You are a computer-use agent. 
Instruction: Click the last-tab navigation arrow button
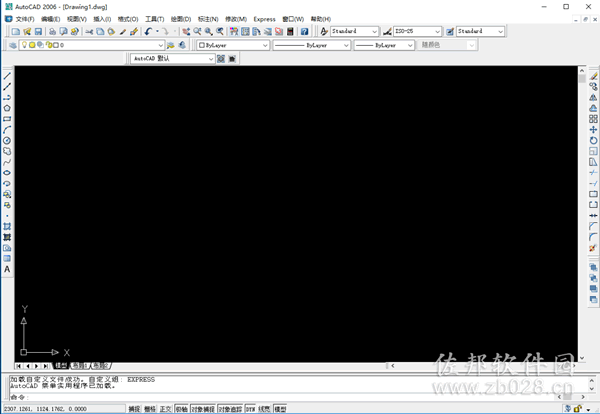click(x=46, y=366)
